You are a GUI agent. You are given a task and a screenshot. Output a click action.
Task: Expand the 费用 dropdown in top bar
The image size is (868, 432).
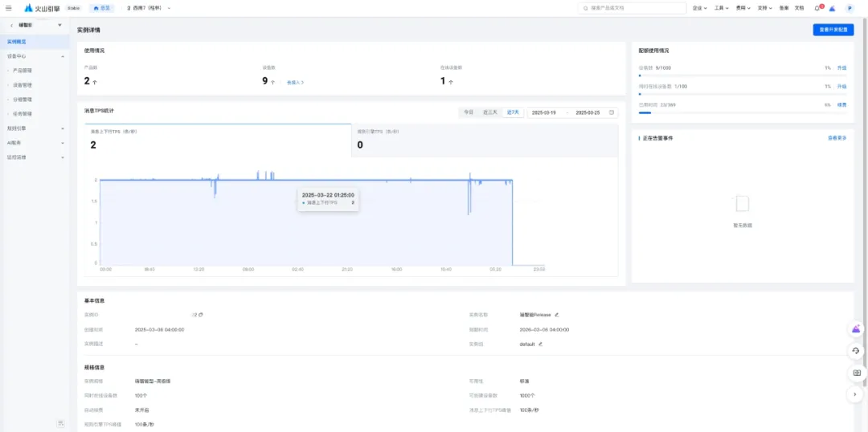click(743, 8)
